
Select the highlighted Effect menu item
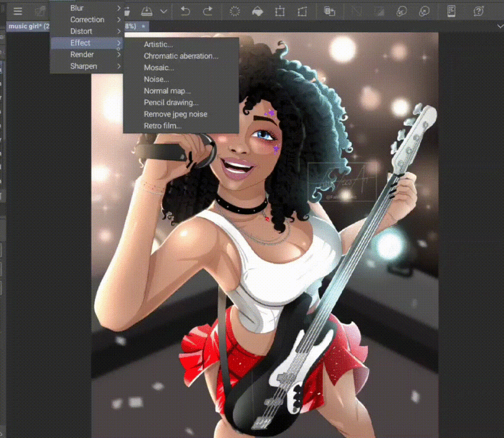[87, 42]
